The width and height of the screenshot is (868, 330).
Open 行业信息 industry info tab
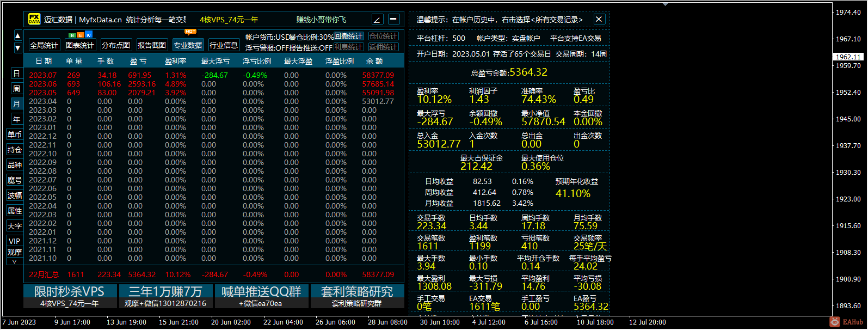pos(224,45)
